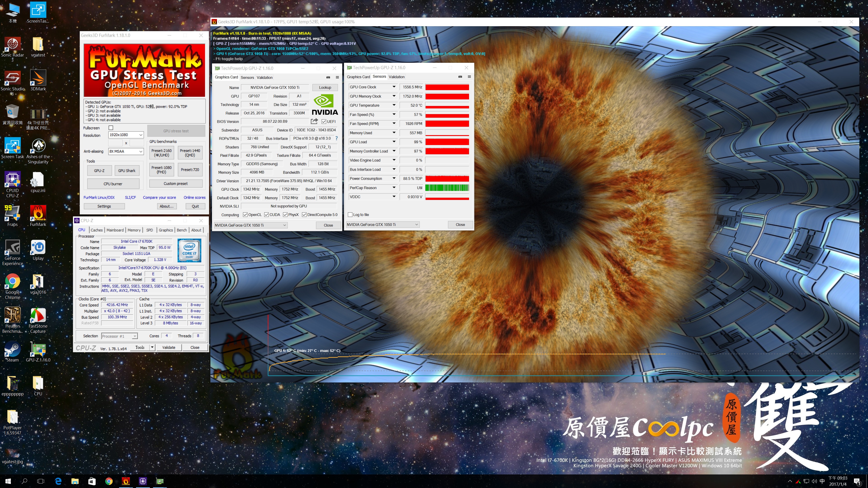Open the action center notification icon

click(x=857, y=481)
